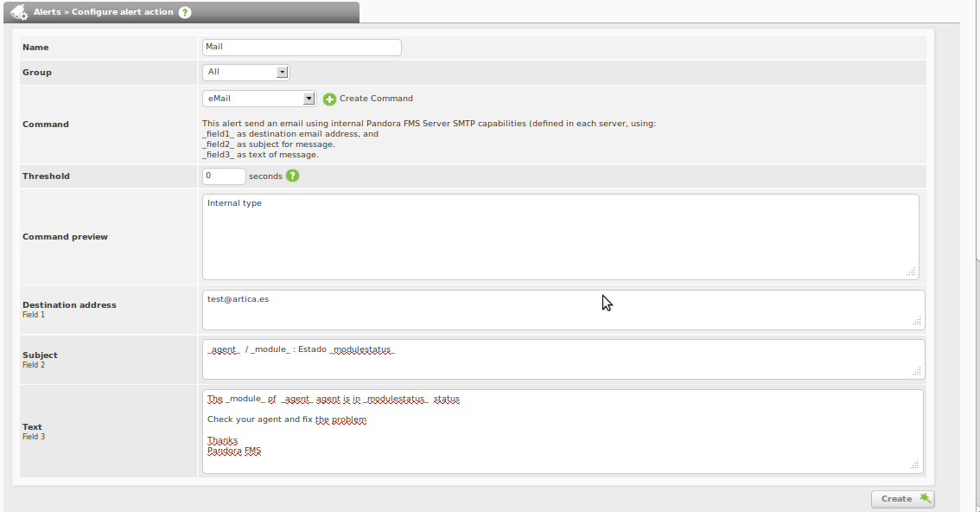Focus the Name field containing Mail

coord(302,48)
